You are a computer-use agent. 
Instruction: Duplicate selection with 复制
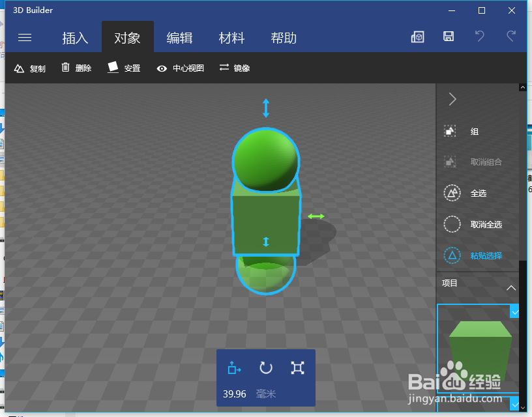(x=29, y=68)
